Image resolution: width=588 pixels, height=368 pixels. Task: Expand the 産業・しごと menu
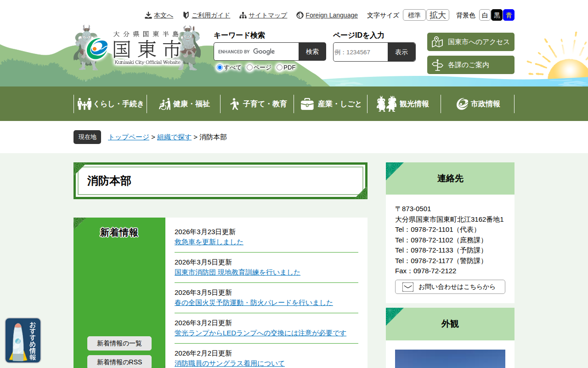pyautogui.click(x=331, y=104)
